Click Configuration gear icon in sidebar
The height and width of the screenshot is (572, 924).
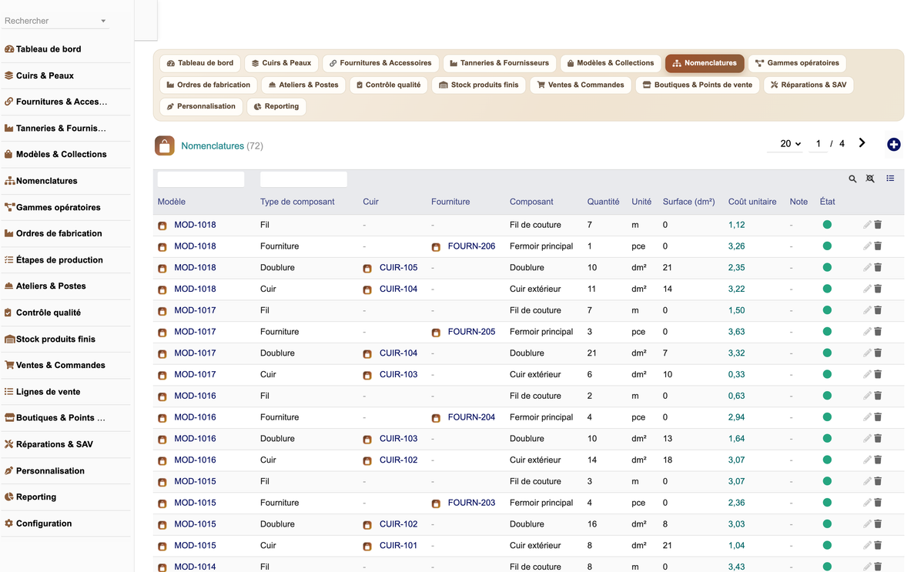pos(9,523)
